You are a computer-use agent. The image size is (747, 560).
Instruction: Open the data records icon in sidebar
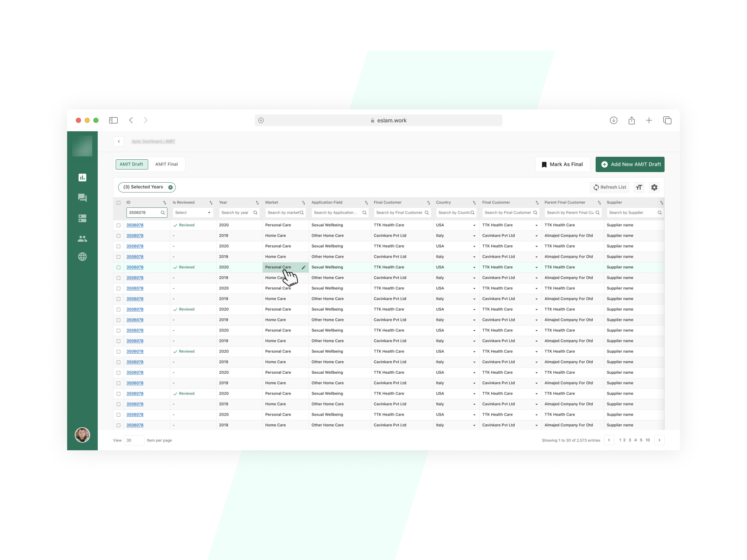point(82,218)
